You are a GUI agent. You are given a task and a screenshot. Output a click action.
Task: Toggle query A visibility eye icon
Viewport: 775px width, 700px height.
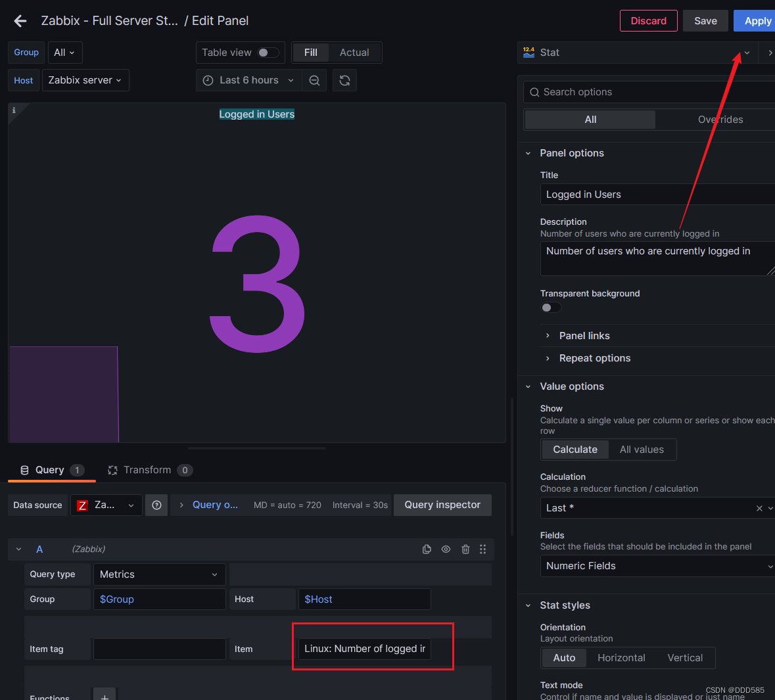coord(446,549)
